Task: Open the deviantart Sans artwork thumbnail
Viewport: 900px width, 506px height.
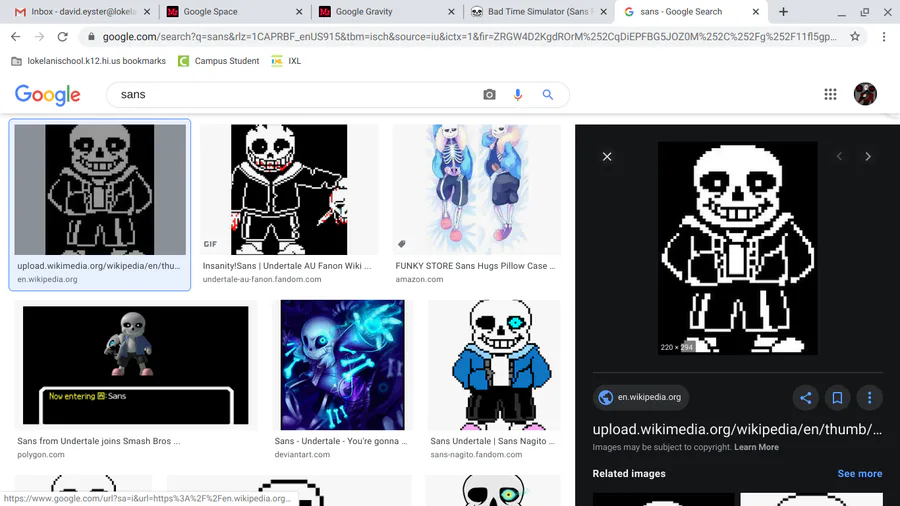Action: (343, 365)
